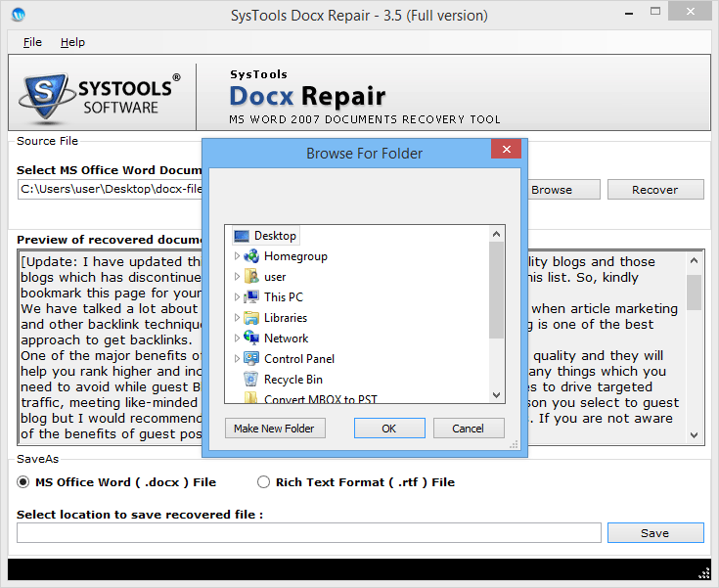
Task: Click the Homegroup icon in folder tree
Action: coord(251,256)
